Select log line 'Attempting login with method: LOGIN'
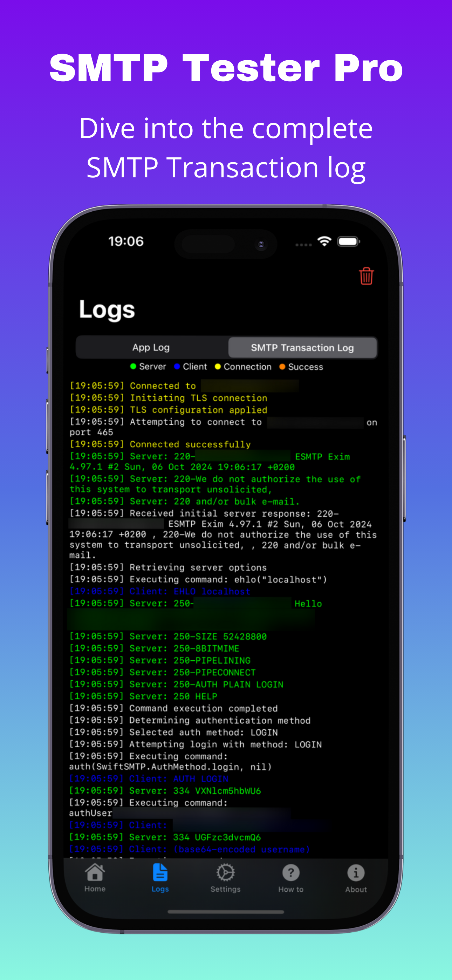 [195, 744]
